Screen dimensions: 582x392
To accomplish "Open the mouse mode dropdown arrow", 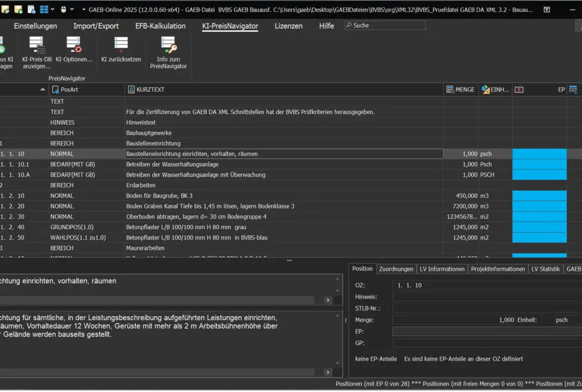I will [72, 9].
